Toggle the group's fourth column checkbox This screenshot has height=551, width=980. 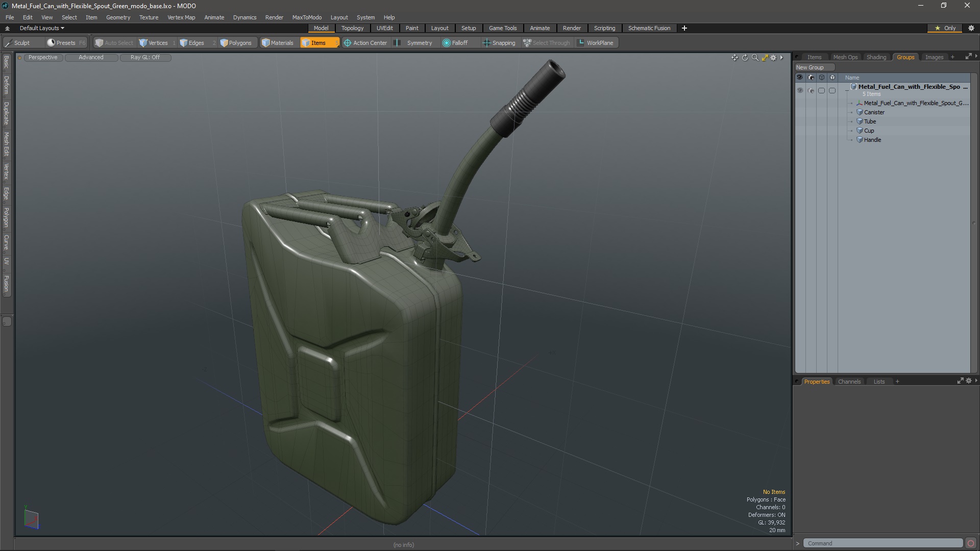[832, 90]
